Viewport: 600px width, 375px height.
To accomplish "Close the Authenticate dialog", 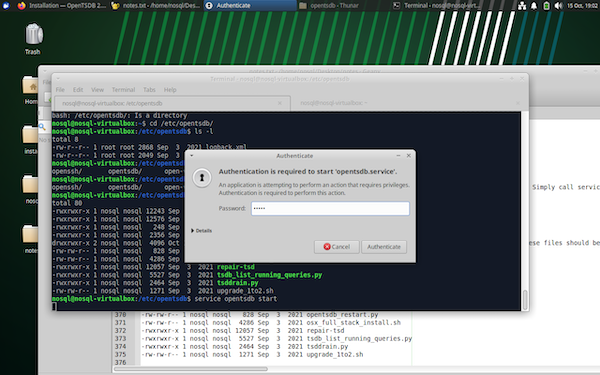I will tap(409, 155).
